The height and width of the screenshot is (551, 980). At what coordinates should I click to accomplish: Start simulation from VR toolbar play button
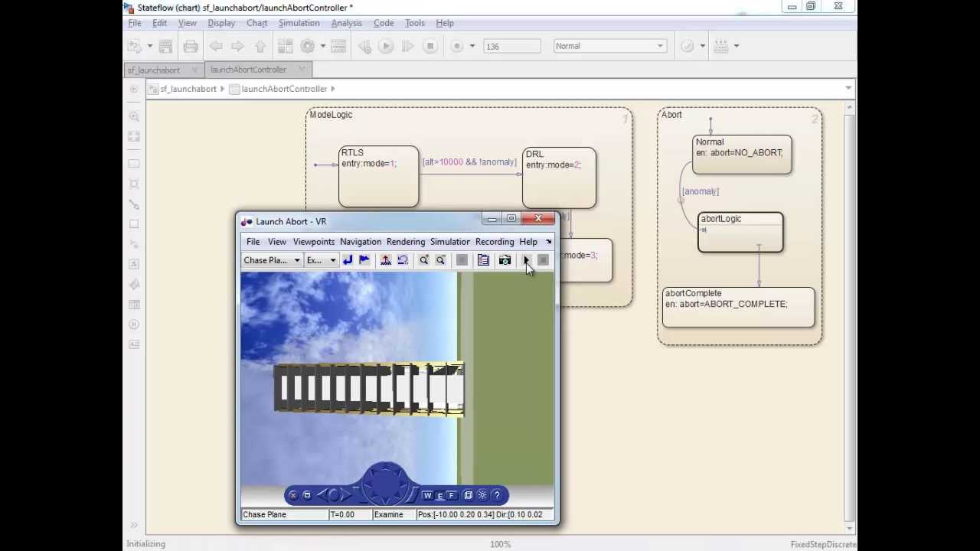(526, 260)
